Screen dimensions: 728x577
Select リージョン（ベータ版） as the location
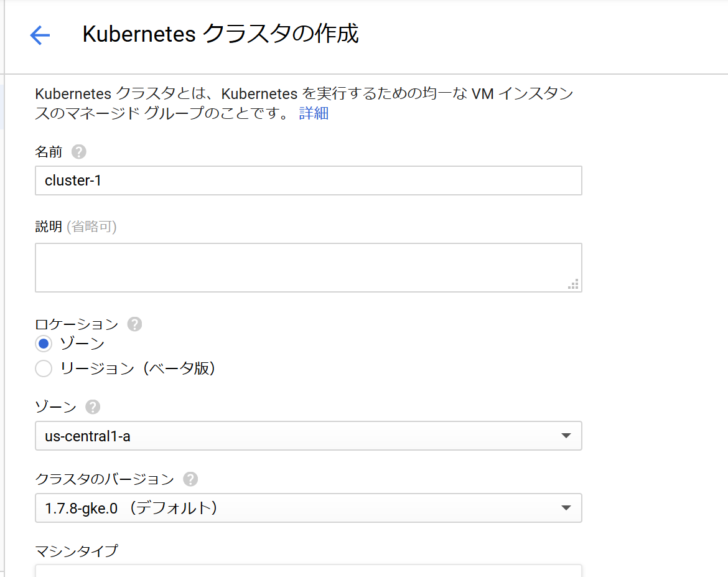click(44, 368)
